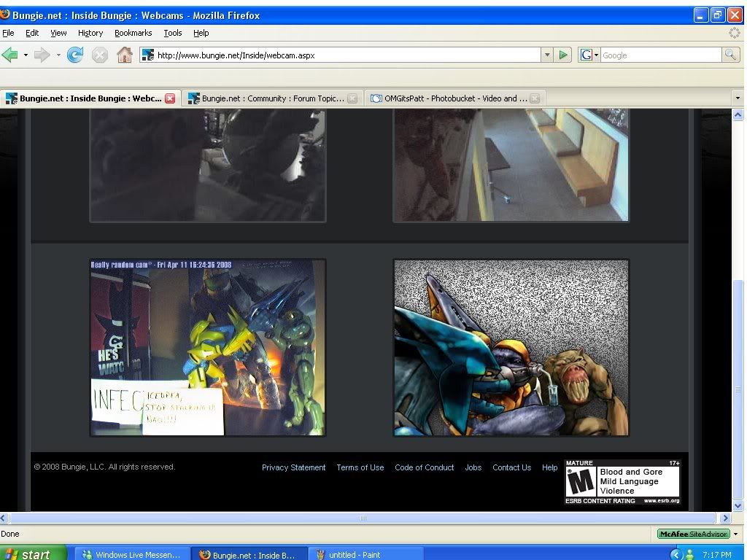The image size is (747, 560).
Task: Click the Reload page icon
Action: [x=75, y=55]
